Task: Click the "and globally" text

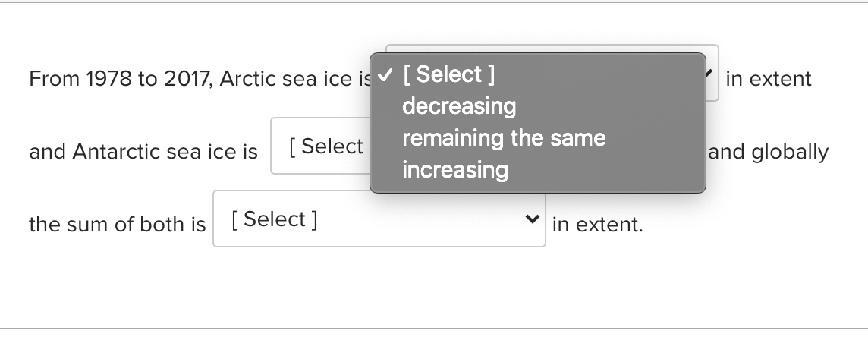Action: pyautogui.click(x=768, y=152)
